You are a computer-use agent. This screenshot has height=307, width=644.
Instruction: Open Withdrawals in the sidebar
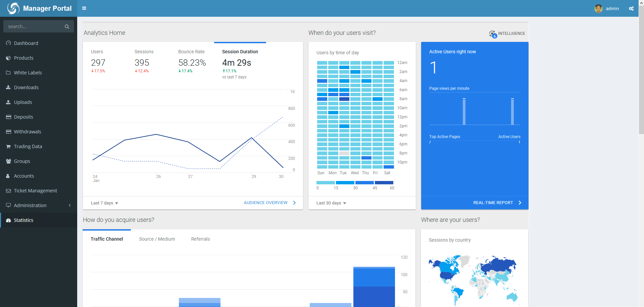(x=28, y=132)
